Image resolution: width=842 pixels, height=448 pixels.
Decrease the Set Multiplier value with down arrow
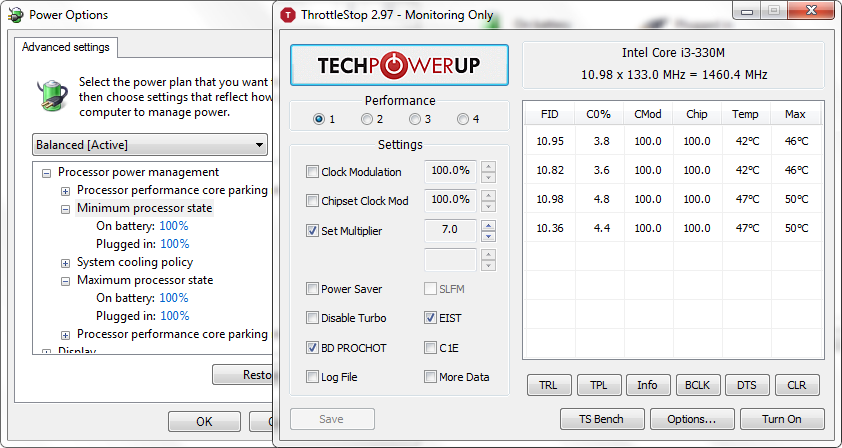click(488, 236)
